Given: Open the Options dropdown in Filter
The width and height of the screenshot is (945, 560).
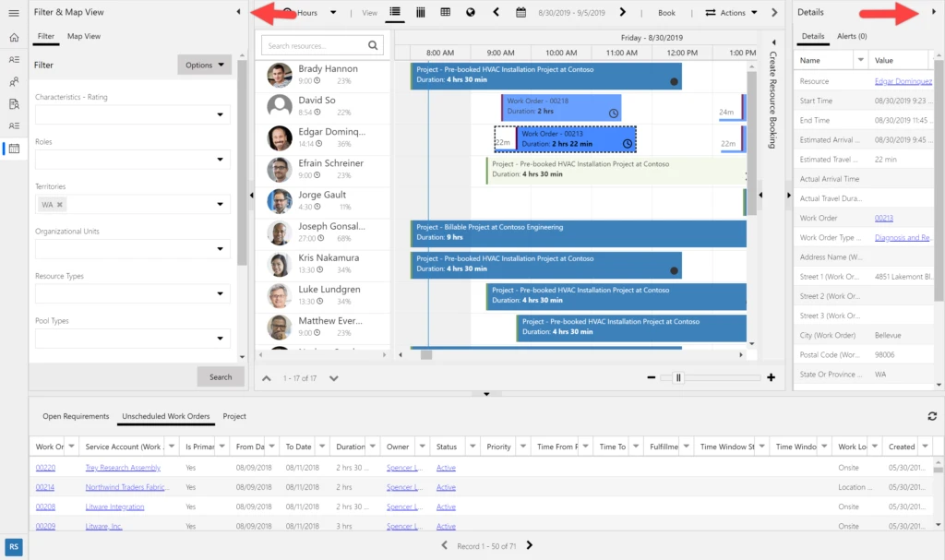Looking at the screenshot, I should [204, 66].
